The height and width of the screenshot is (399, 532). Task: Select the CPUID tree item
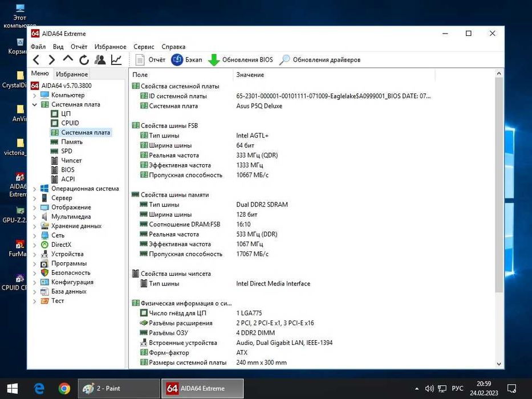(64, 123)
